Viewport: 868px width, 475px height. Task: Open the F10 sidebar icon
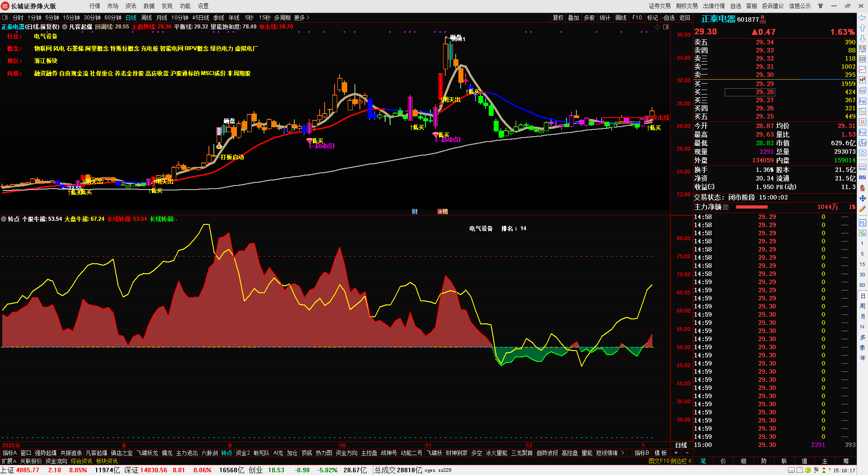(x=862, y=101)
